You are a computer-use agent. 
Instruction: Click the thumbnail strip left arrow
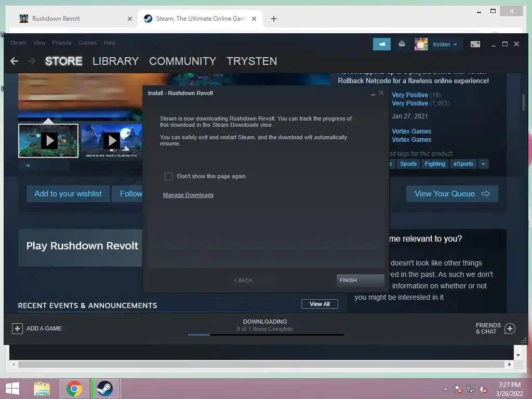tap(28, 166)
